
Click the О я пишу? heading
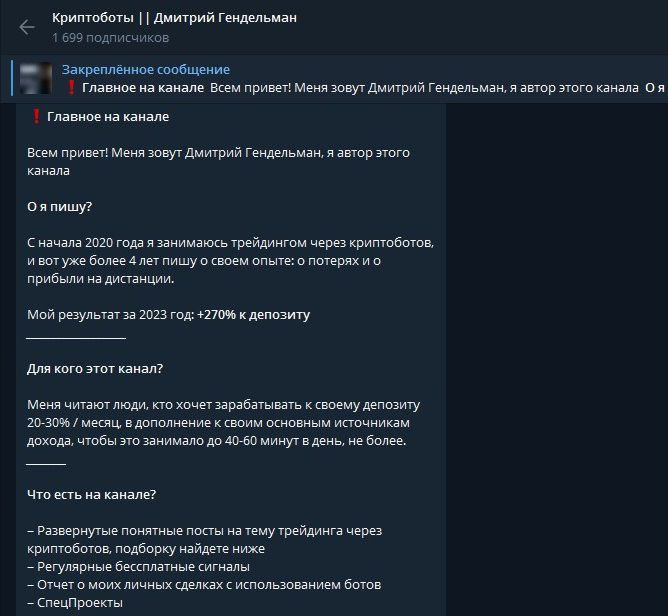(60, 207)
